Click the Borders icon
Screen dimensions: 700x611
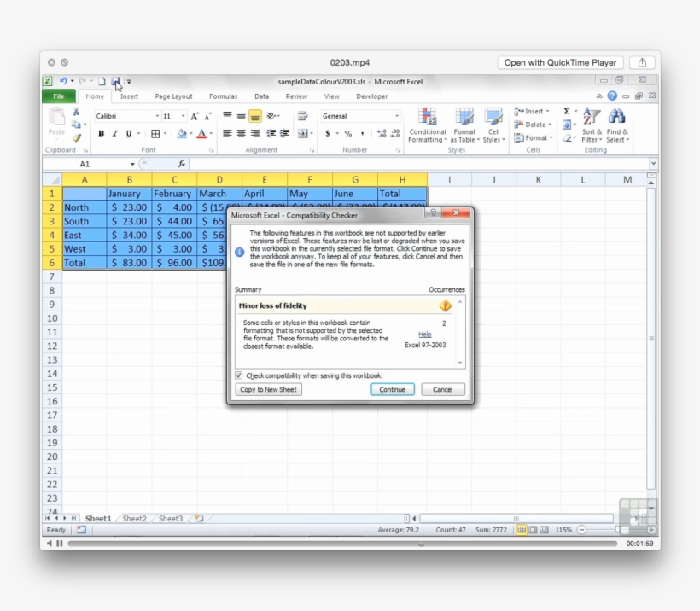point(155,133)
